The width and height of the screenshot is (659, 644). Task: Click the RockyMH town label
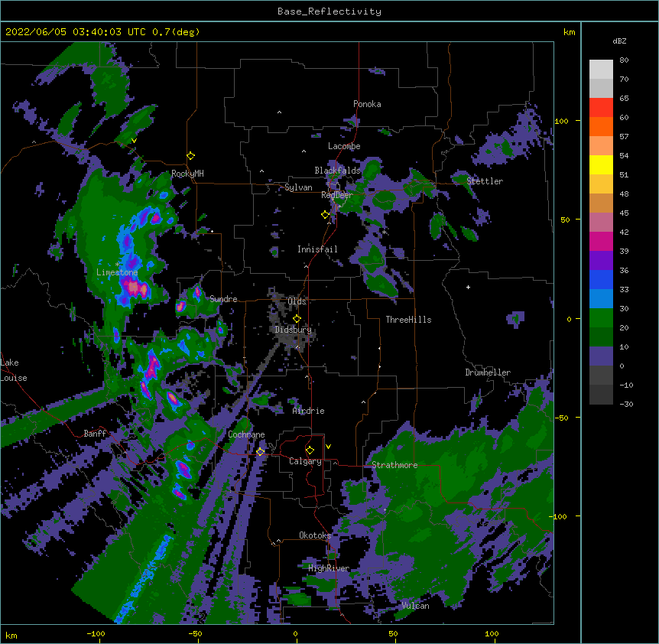point(187,174)
